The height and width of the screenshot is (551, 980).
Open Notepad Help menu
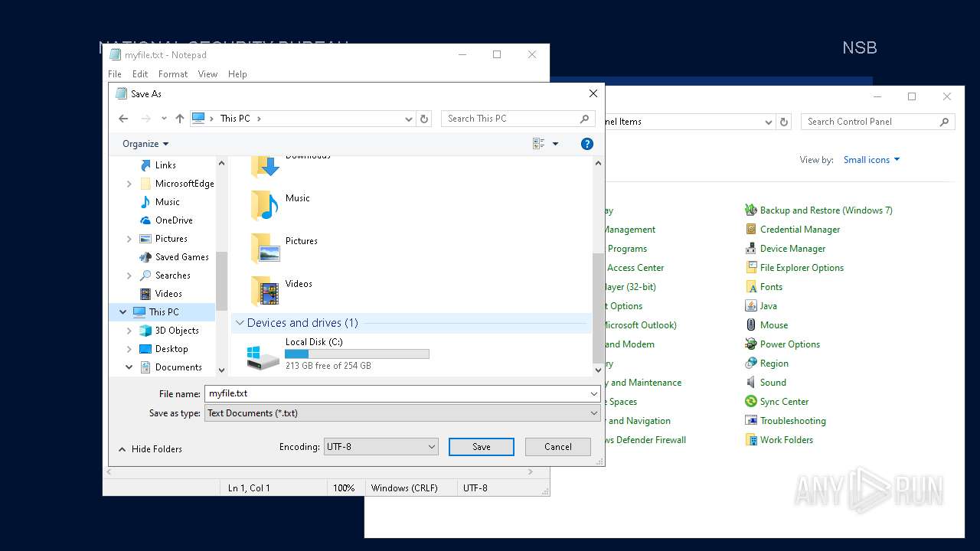pos(237,74)
